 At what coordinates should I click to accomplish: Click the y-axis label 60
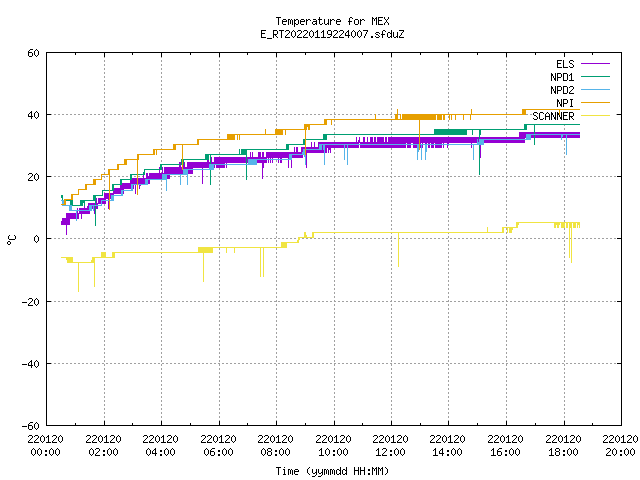pos(33,53)
